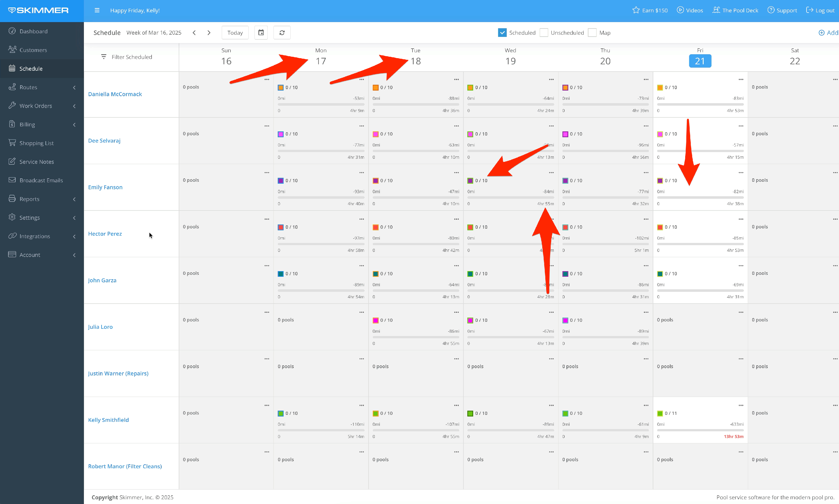Select Friday 21 date header

pyautogui.click(x=700, y=61)
